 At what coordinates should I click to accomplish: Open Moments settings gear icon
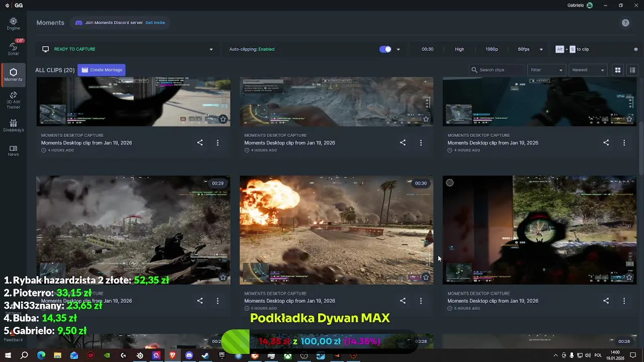[636, 49]
